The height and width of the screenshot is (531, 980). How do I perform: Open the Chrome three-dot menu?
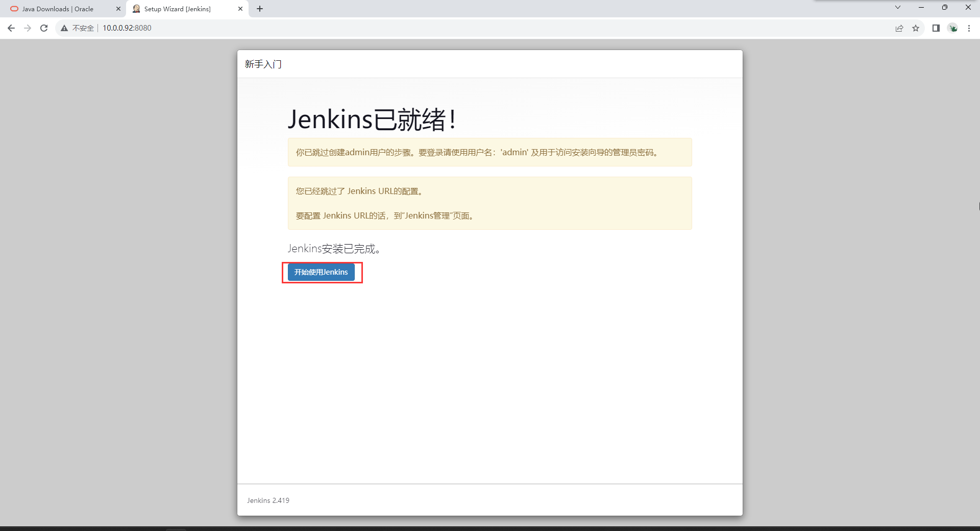click(x=969, y=28)
